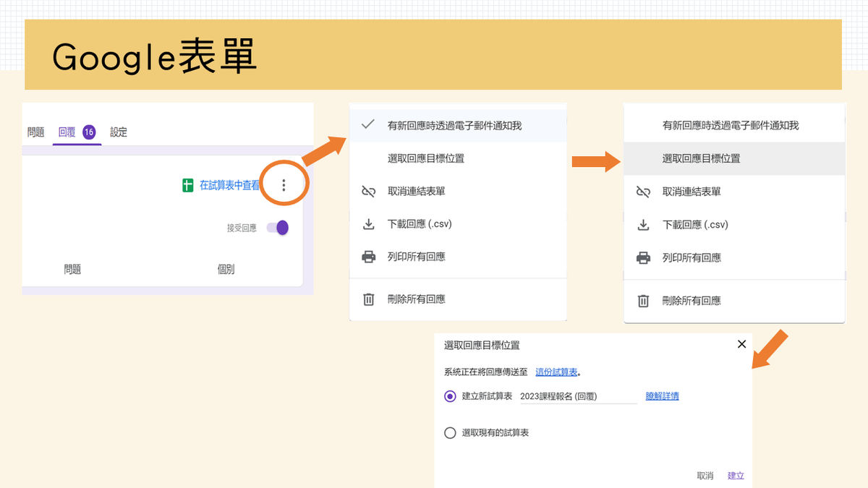Click the printer icon in the middle menu
Viewport: 868px width, 488px height.
tap(368, 257)
